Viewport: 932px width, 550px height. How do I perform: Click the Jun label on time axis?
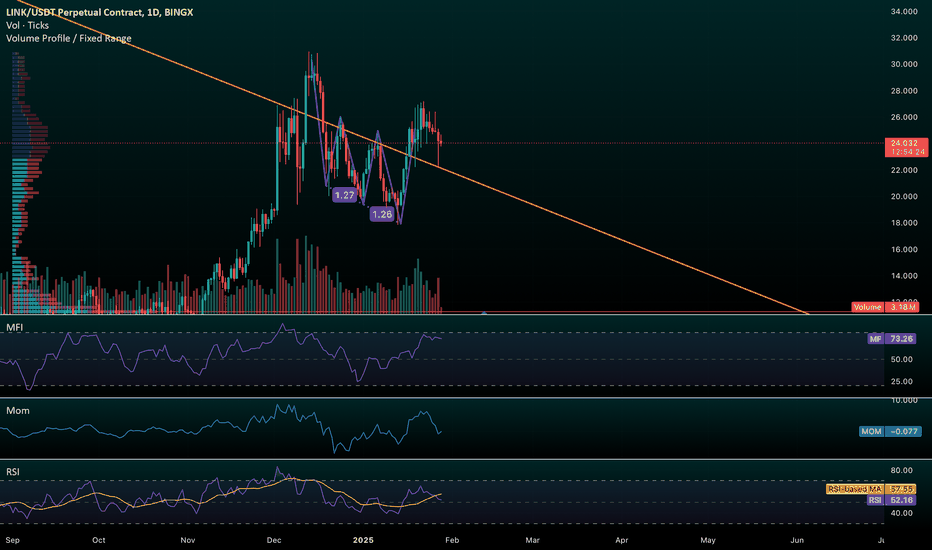(797, 540)
